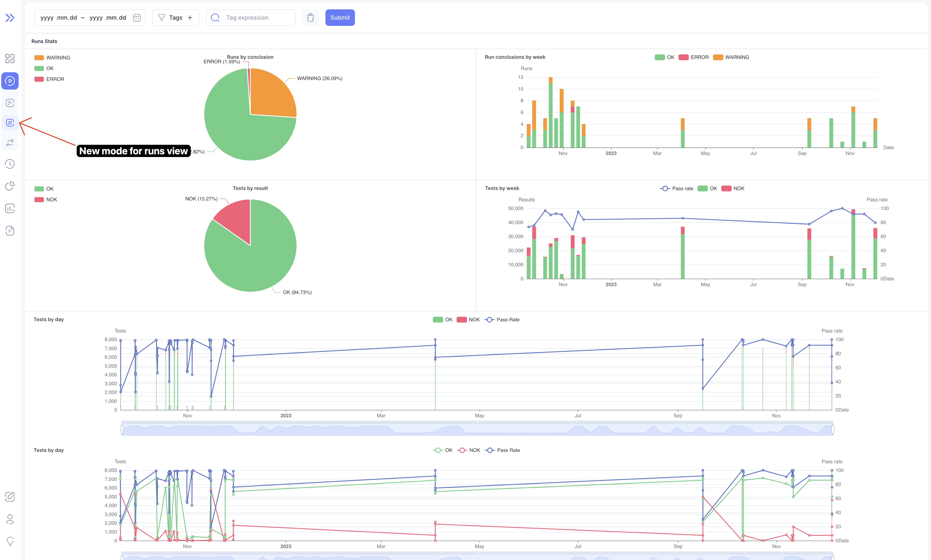Click into the Tag expression search field
Screen dimensions: 931x560
(251, 17)
